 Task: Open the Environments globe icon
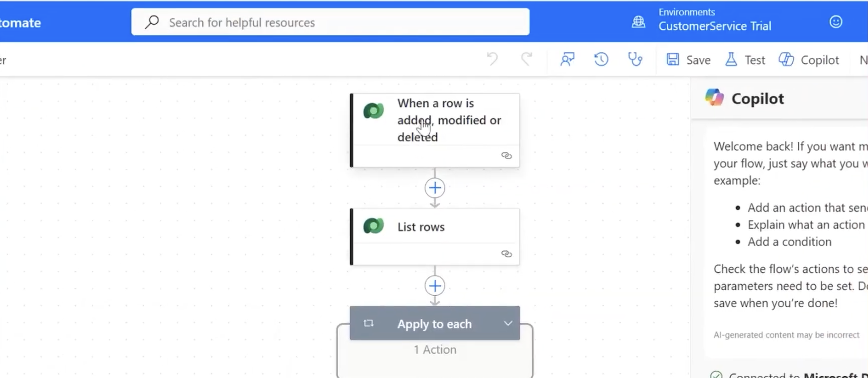coord(638,22)
